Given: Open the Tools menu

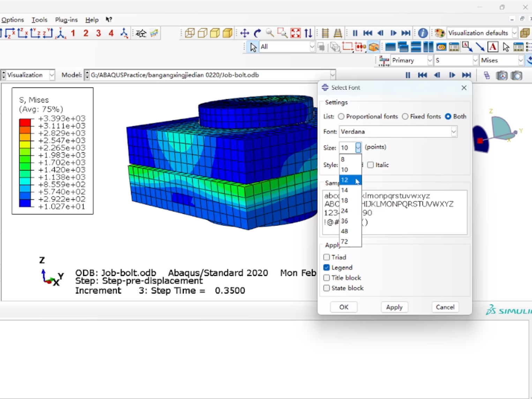Looking at the screenshot, I should click(x=39, y=20).
